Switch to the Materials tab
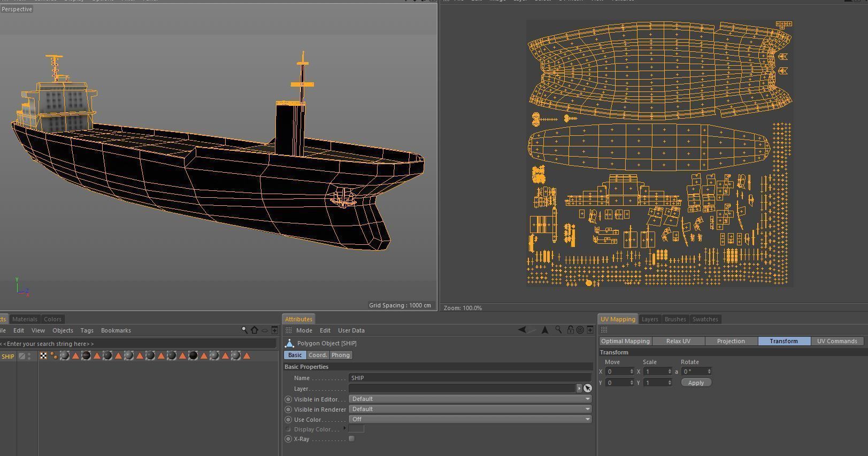This screenshot has height=456, width=868. [x=25, y=319]
